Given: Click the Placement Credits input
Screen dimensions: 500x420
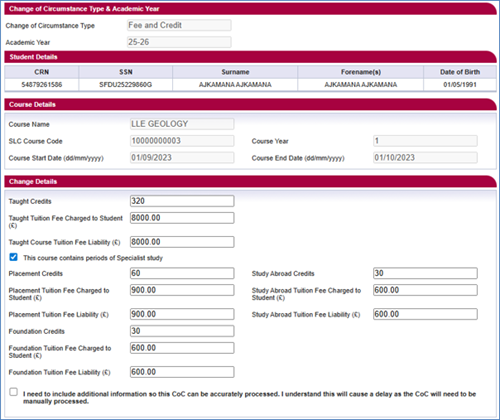Looking at the screenshot, I should pyautogui.click(x=182, y=273).
